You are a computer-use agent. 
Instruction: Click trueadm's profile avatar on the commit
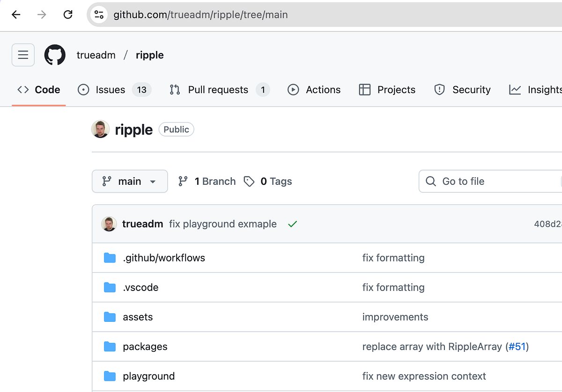click(109, 224)
